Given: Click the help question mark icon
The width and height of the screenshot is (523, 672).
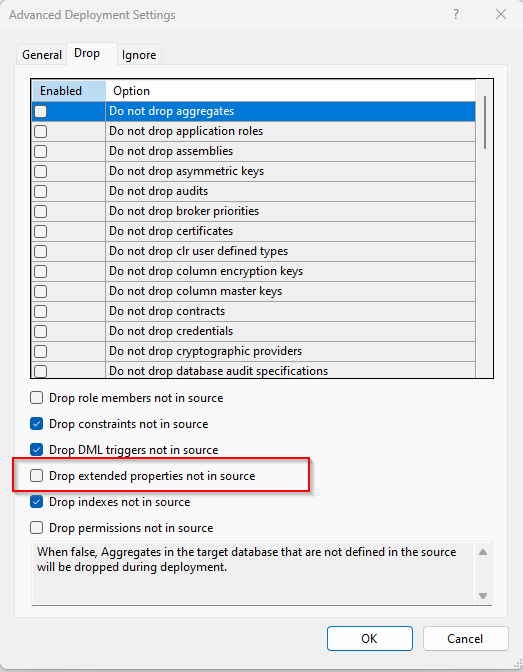Looking at the screenshot, I should (456, 15).
